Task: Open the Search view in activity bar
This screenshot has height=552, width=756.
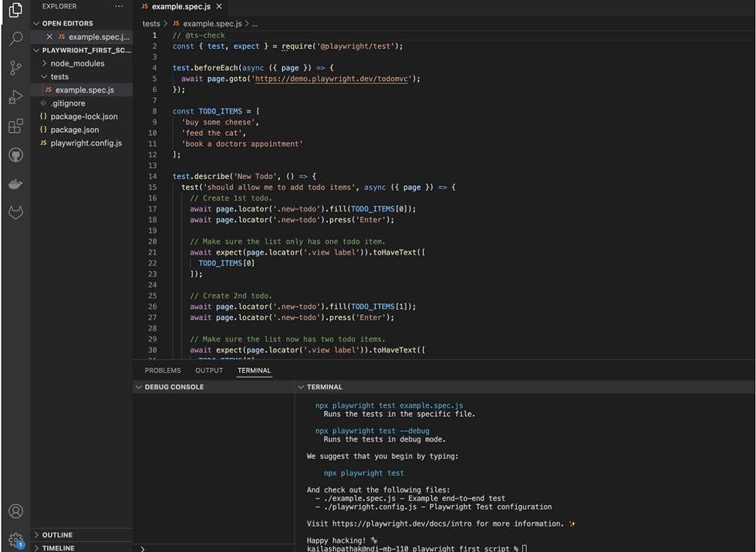Action: click(x=15, y=39)
